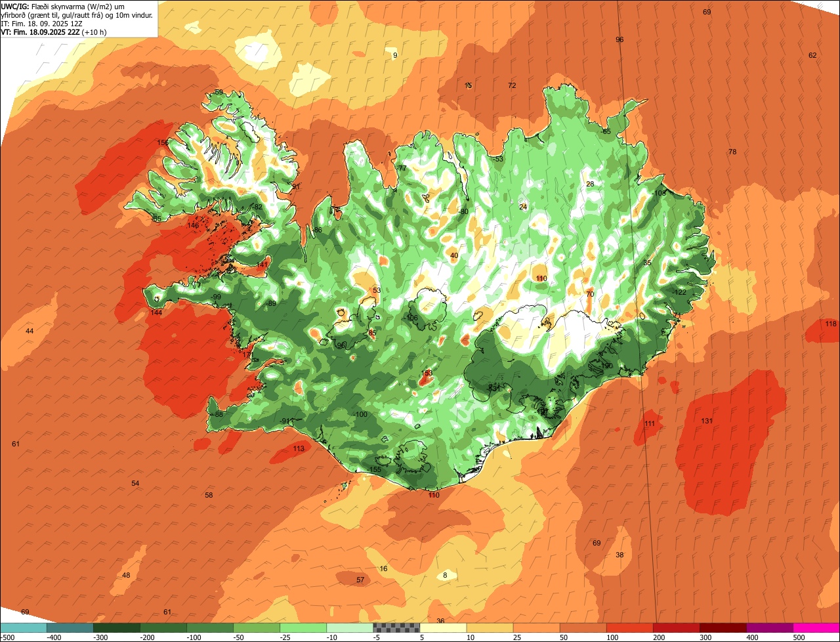This screenshot has width=840, height=642.
Task: Click the map value '62' in the northeast ocean
Action: click(x=812, y=56)
